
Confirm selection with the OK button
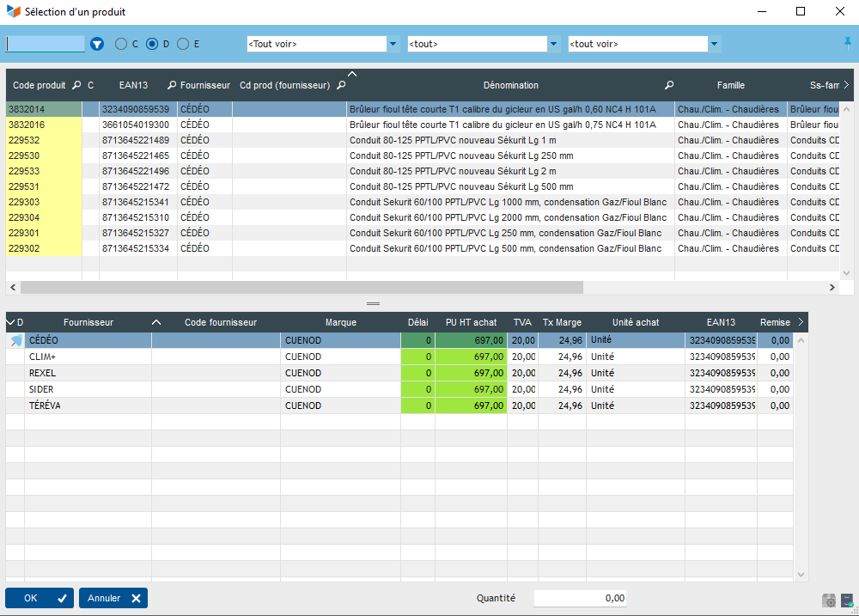[40, 598]
